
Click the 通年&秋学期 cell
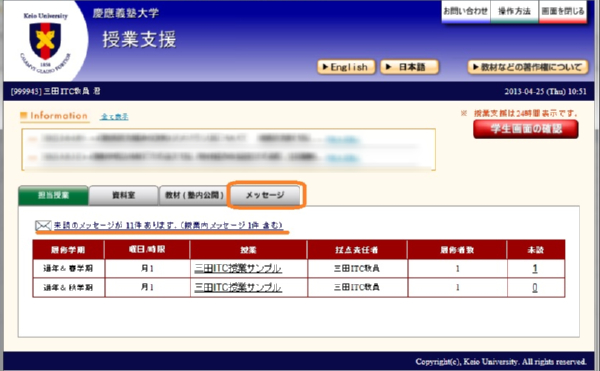coord(68,287)
